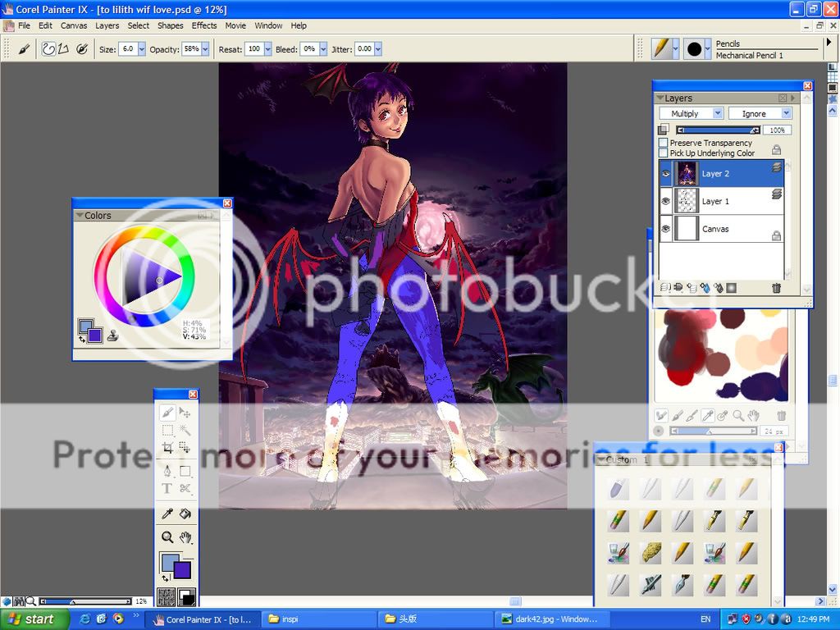Click the clone color stamp in Colors
The height and width of the screenshot is (630, 840).
point(112,336)
